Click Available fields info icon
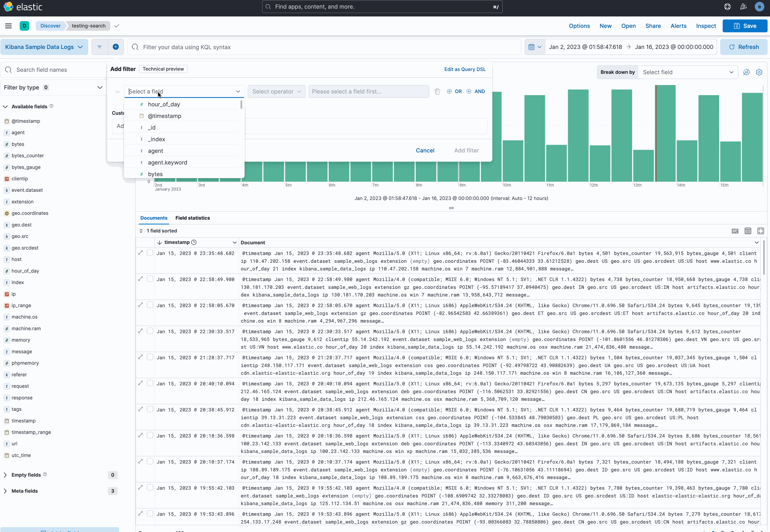770x532 pixels. click(x=51, y=106)
